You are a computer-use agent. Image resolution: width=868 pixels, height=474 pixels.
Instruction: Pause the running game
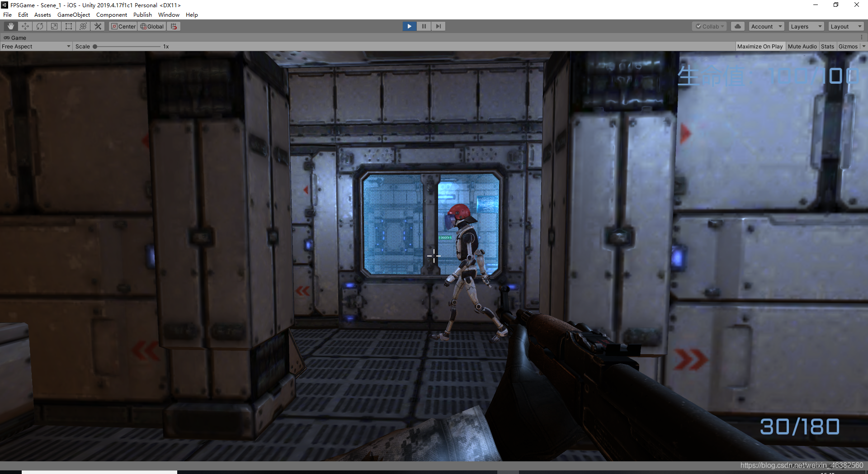coord(424,26)
